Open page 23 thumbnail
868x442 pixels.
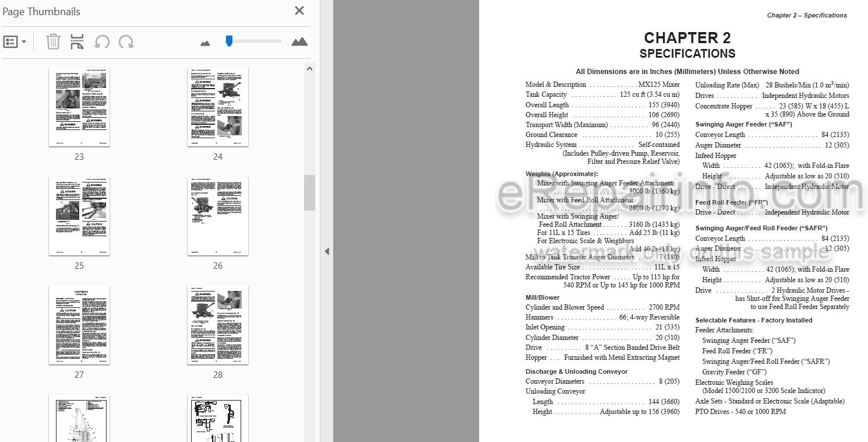[79, 107]
